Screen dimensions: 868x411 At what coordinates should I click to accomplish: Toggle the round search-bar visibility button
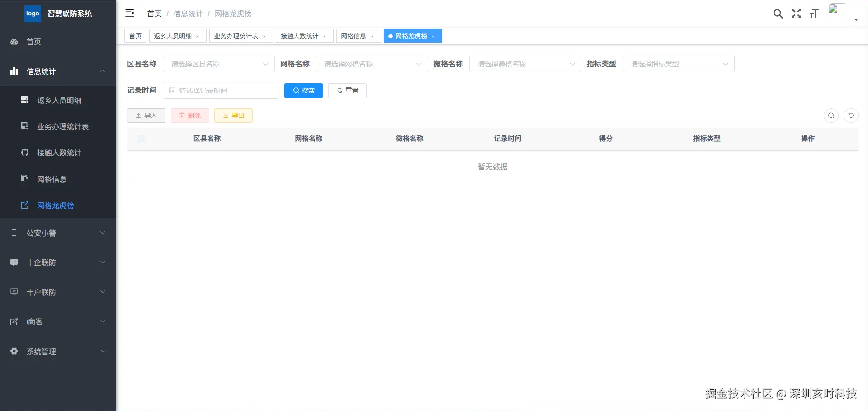(831, 116)
